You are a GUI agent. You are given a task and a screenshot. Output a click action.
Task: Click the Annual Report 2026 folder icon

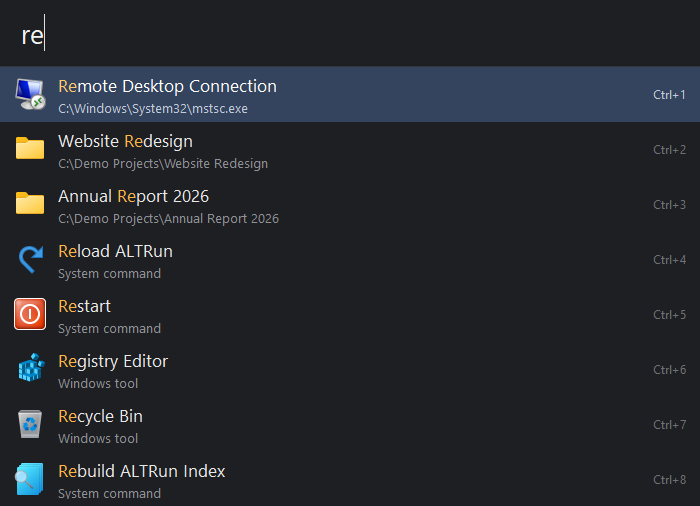30,203
